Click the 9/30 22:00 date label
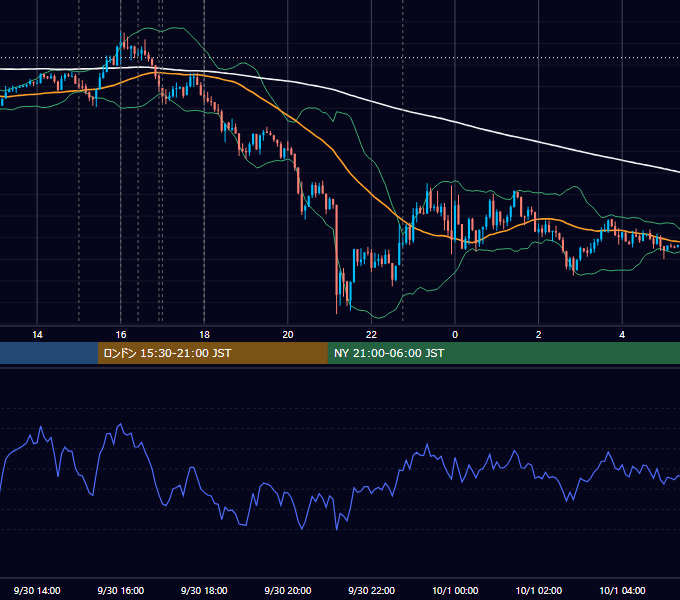The width and height of the screenshot is (680, 600). click(x=372, y=590)
